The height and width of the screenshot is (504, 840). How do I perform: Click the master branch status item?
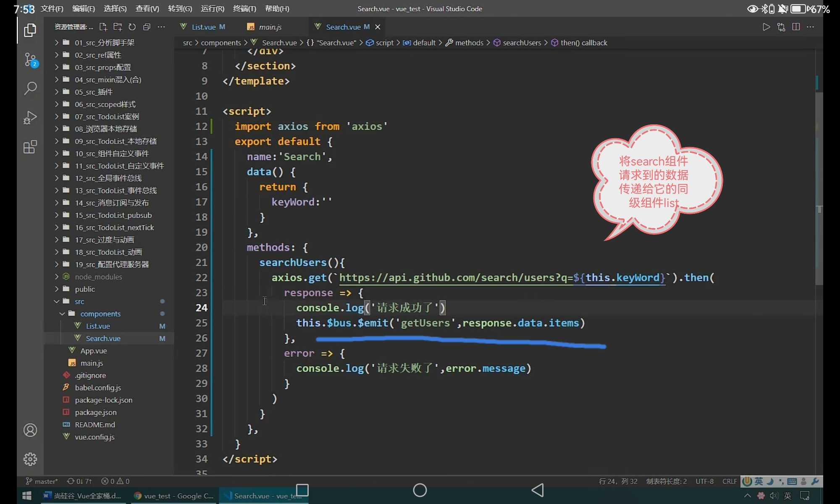coord(42,481)
